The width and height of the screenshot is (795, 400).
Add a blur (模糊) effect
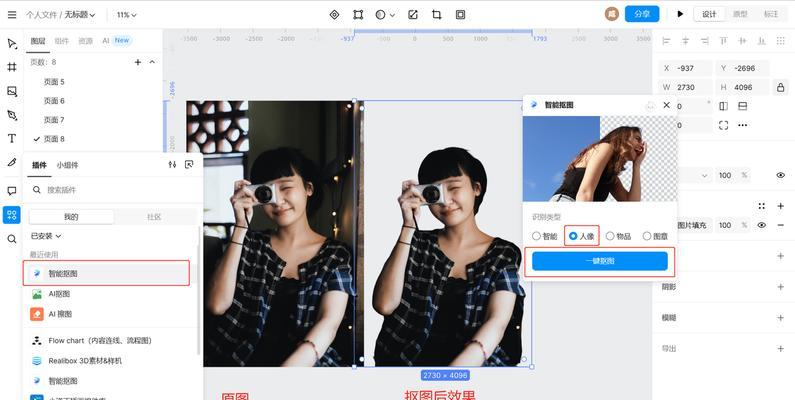click(781, 318)
